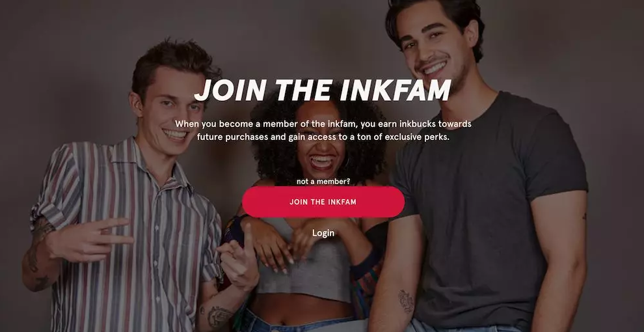Image resolution: width=644 pixels, height=332 pixels.
Task: Click the phrase "exclusive perks" in the description
Action: click(418, 137)
